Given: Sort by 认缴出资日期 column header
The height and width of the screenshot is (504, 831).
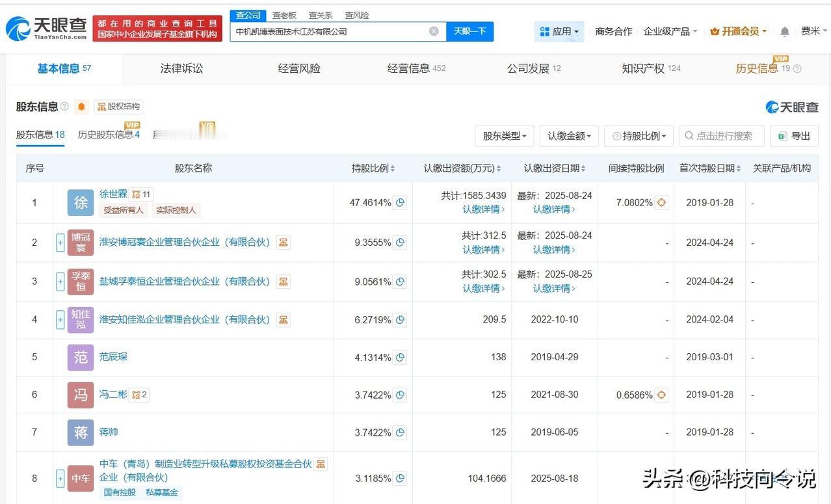Looking at the screenshot, I should pyautogui.click(x=555, y=168).
